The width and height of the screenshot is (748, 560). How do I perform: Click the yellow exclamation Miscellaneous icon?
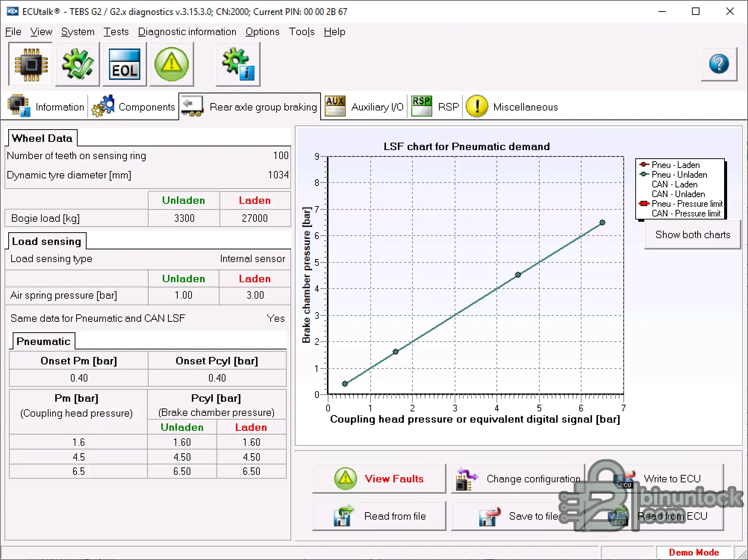477,106
